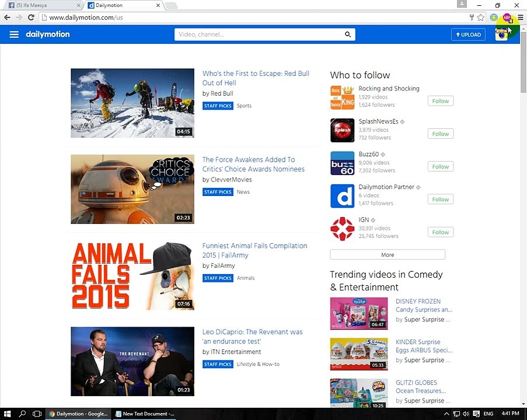Open IGN channel avatar
The width and height of the screenshot is (527, 420).
point(342,229)
